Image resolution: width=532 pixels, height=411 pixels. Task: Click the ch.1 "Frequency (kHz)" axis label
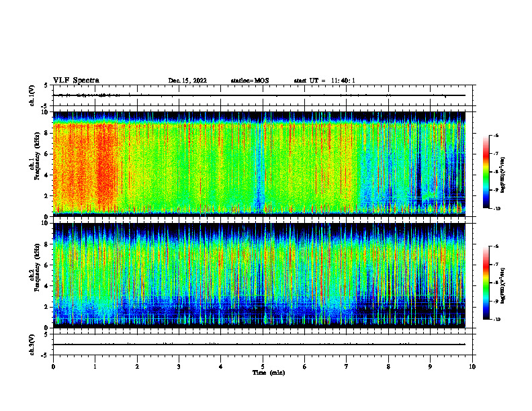(x=37, y=156)
